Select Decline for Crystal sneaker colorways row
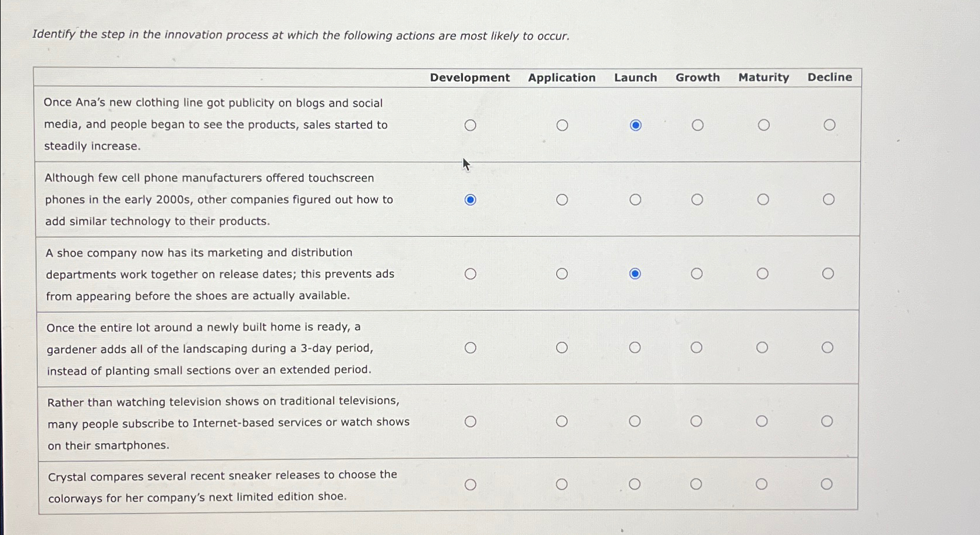 [826, 484]
